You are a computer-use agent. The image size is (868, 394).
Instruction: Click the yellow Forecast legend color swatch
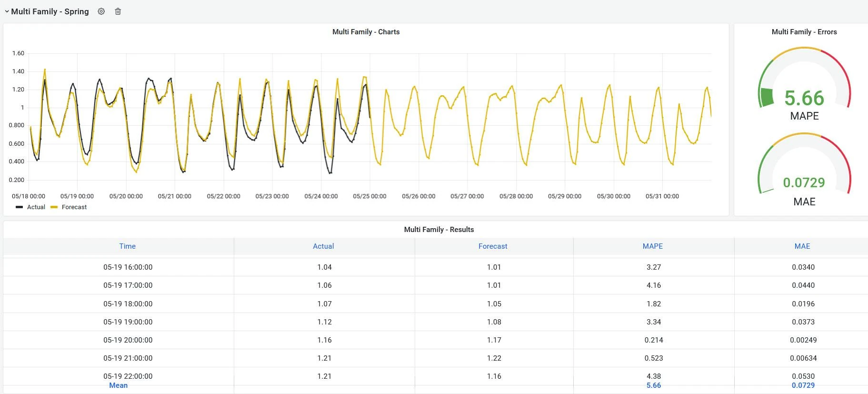[x=54, y=207]
